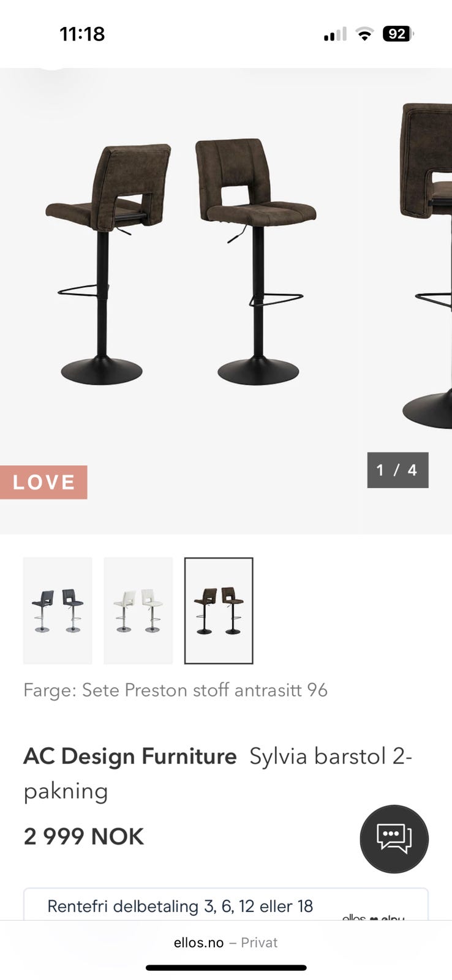Tap the cellular signal bars icon
This screenshot has height=980, width=452.
pyautogui.click(x=335, y=34)
